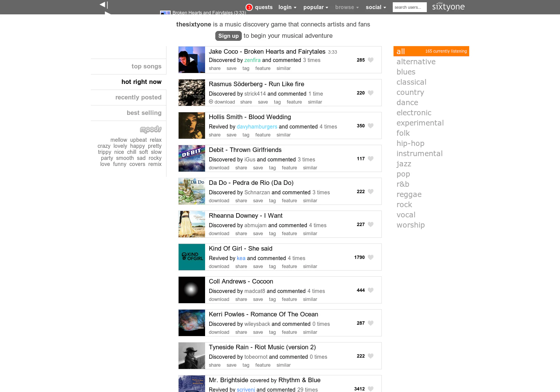Heart Debit Thrown Girlfriends
The image size is (560, 392).
371,158
